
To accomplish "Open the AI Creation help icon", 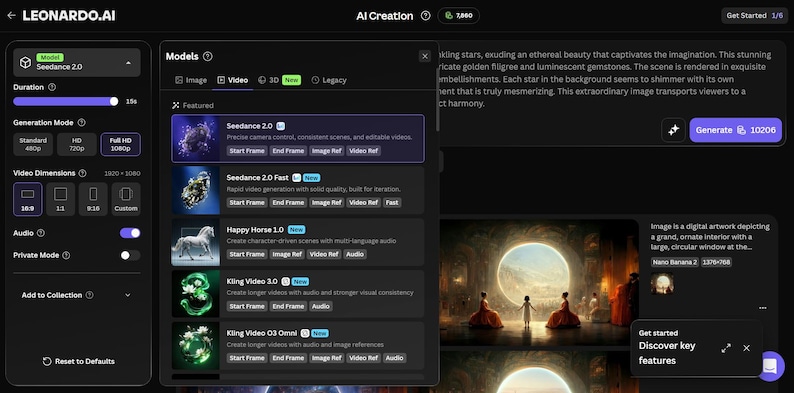I will 425,16.
